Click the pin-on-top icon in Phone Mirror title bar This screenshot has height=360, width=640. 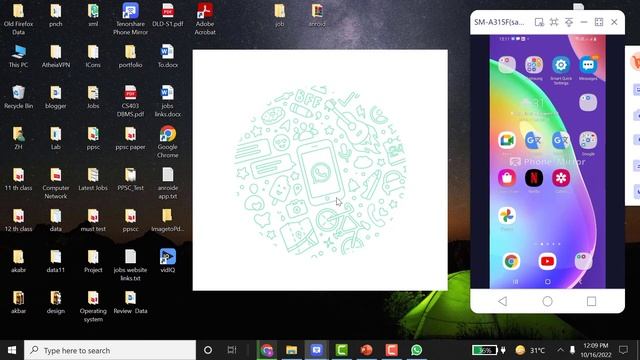coord(569,22)
